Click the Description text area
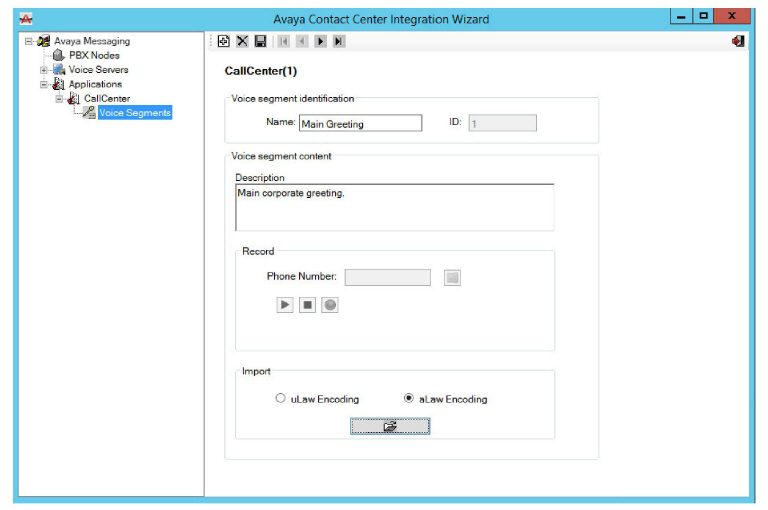The height and width of the screenshot is (510, 768). coord(395,207)
